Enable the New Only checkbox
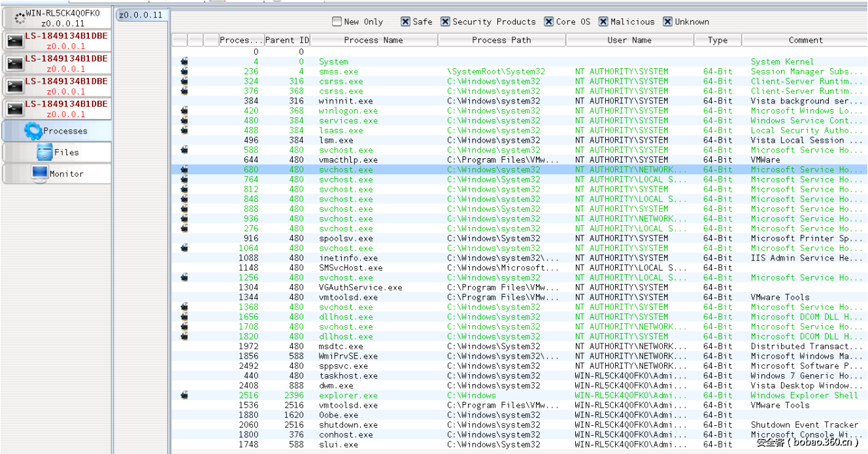This screenshot has width=868, height=454. (337, 22)
